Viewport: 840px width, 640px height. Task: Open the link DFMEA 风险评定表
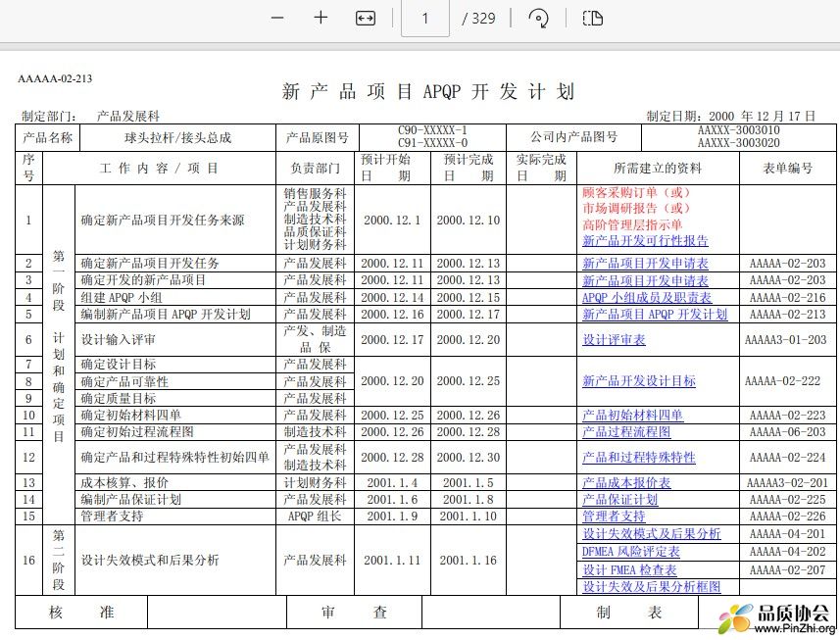[x=631, y=552]
